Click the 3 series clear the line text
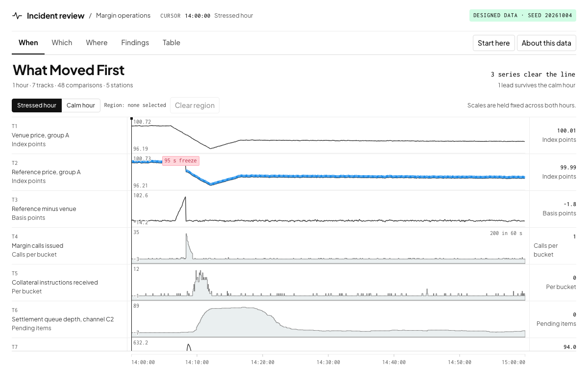The height and width of the screenshot is (368, 588). pos(533,75)
